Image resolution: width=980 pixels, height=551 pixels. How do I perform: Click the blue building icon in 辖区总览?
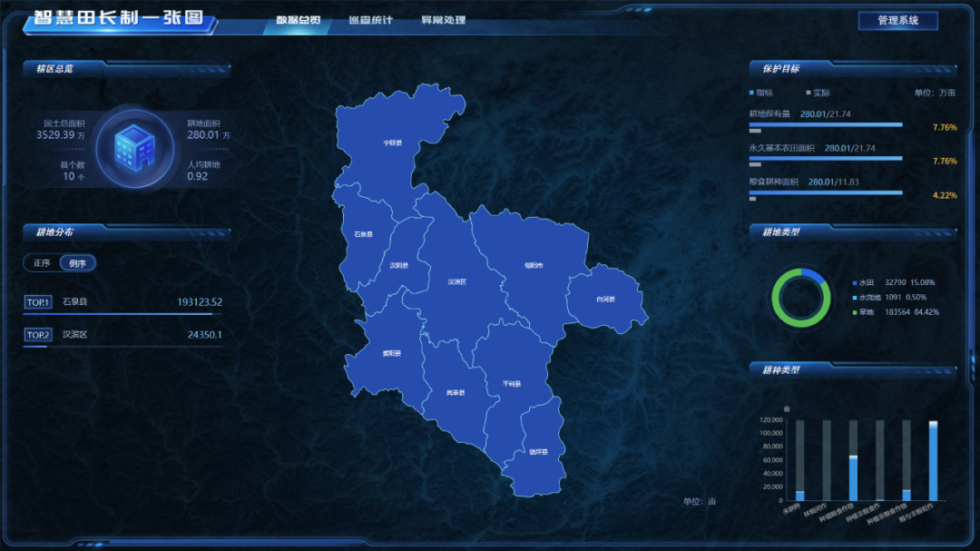tap(134, 148)
